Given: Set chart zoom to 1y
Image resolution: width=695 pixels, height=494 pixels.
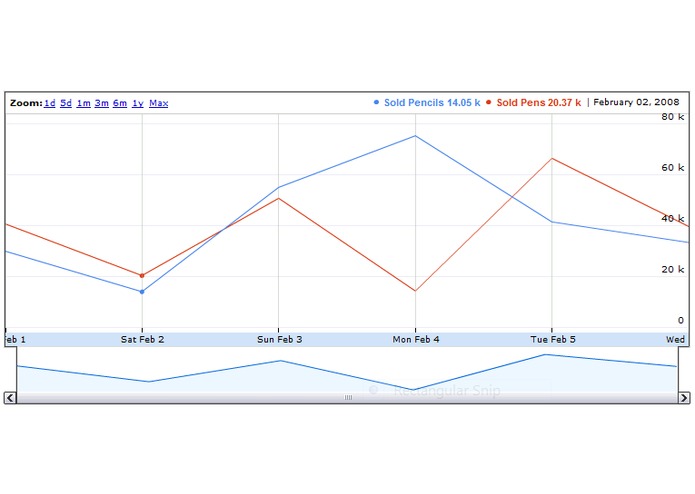Looking at the screenshot, I should pos(138,103).
